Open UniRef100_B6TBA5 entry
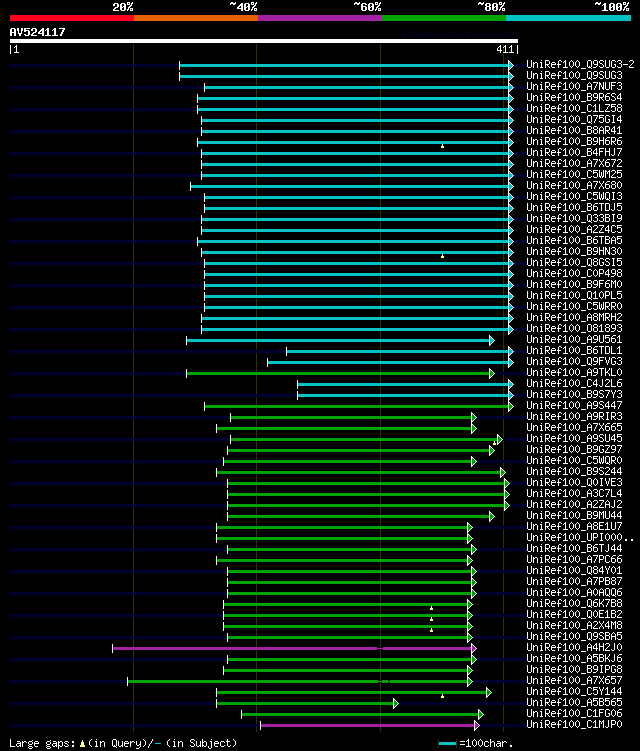 tap(574, 240)
